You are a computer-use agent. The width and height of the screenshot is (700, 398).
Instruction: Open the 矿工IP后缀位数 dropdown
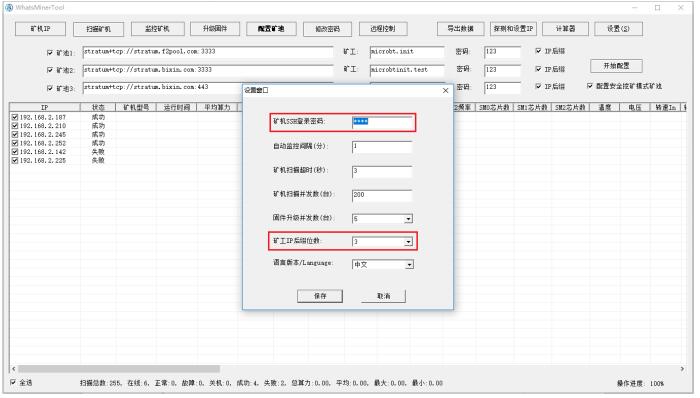point(408,242)
